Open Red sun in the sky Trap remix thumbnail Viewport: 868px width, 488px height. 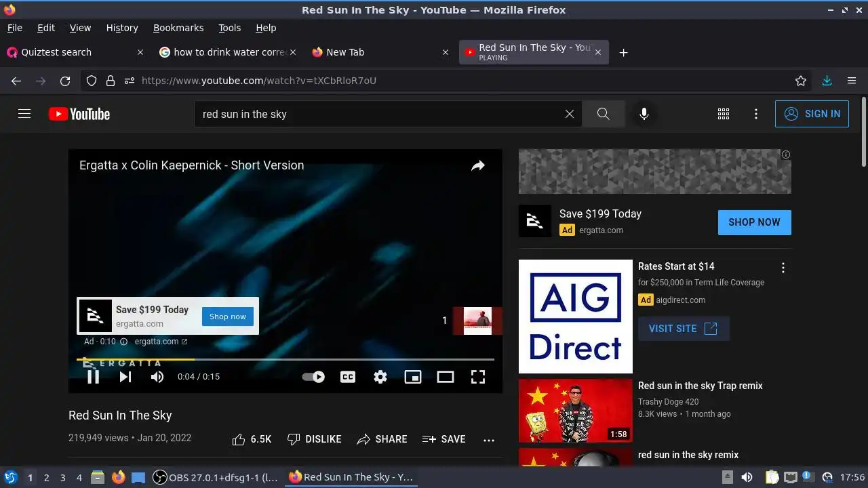[576, 411]
